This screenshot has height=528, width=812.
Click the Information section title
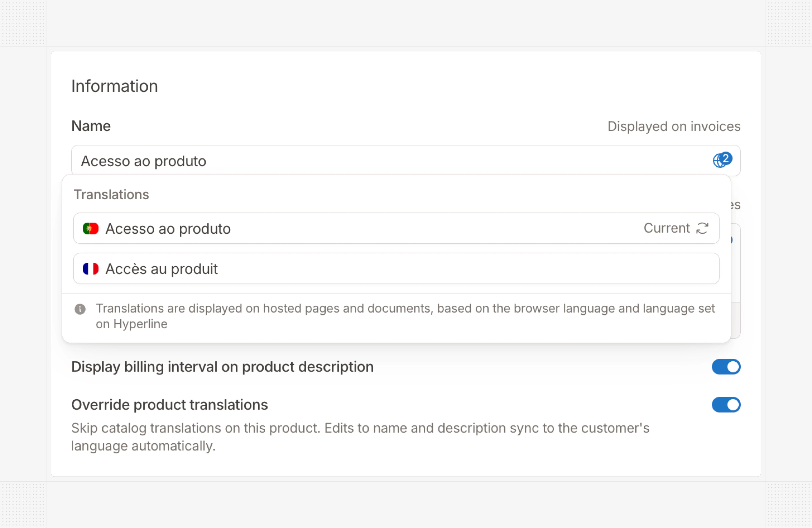click(x=115, y=86)
